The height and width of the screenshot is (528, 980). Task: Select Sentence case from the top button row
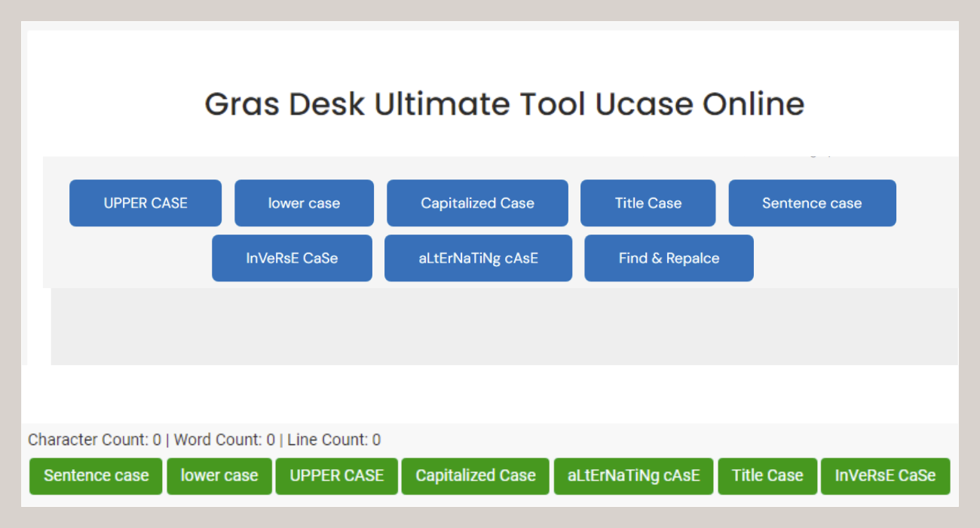tap(812, 203)
